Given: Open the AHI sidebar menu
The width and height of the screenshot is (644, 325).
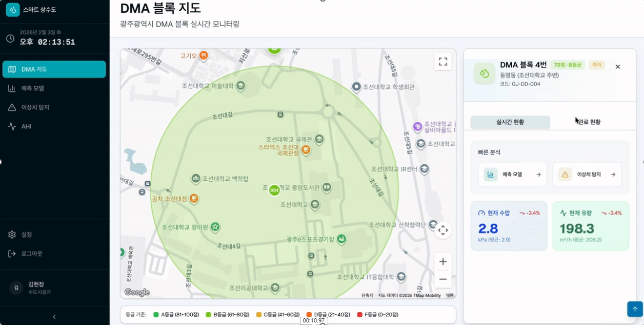Looking at the screenshot, I should (54, 126).
